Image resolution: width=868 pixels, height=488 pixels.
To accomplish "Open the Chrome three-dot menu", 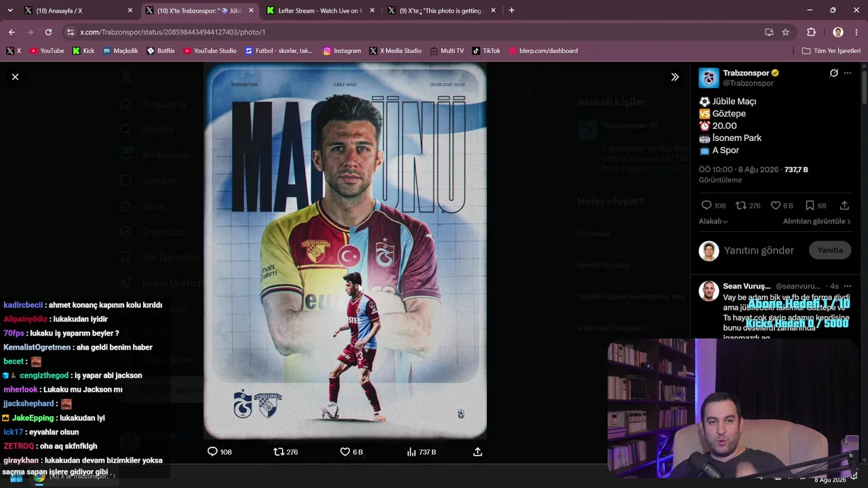I will pos(857,32).
